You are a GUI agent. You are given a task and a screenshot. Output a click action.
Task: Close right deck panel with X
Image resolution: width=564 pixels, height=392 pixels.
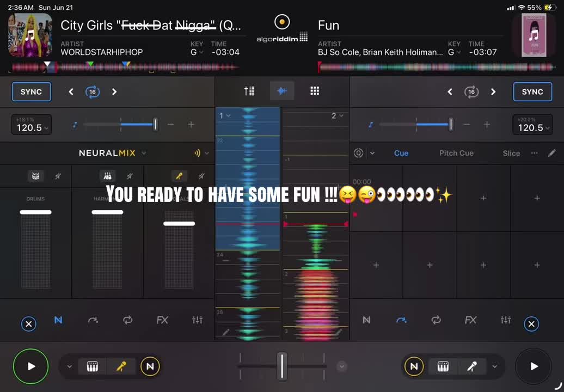coord(531,323)
